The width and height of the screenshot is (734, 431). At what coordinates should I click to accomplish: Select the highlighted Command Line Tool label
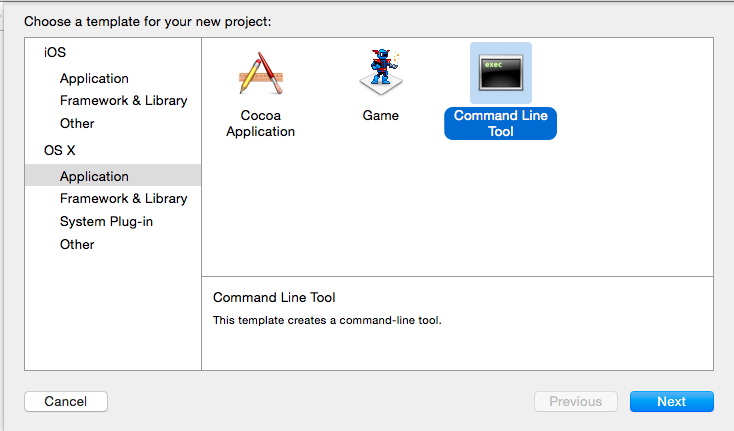[x=500, y=124]
